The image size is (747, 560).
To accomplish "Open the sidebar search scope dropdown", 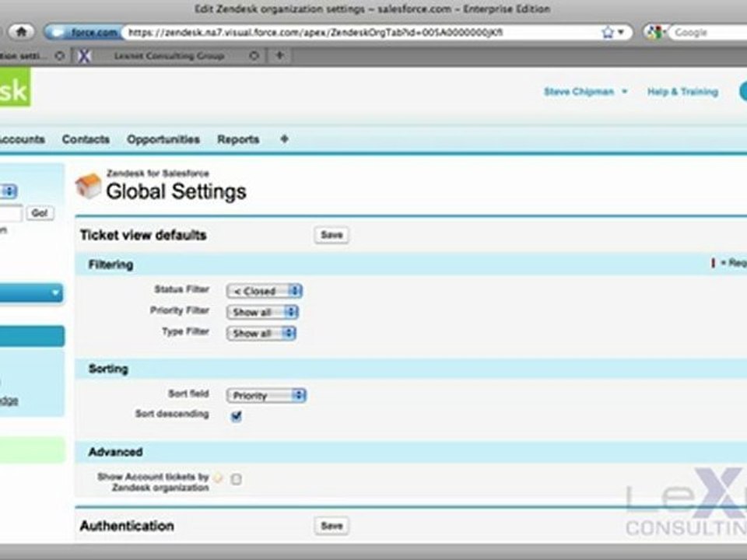I will [x=9, y=191].
